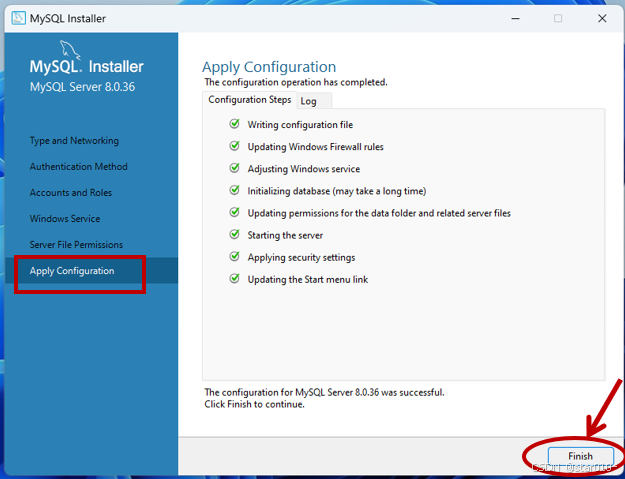Click check icon beside Adjusting Windows service

(x=234, y=168)
